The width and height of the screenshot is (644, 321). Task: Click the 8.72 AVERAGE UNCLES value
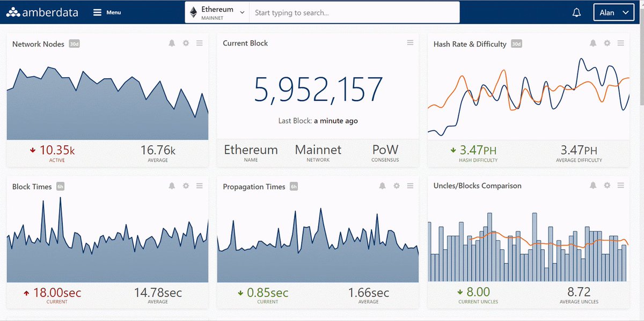[579, 292]
